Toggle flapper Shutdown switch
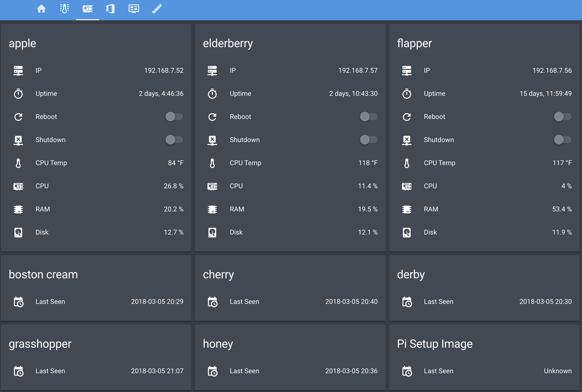 coord(563,140)
